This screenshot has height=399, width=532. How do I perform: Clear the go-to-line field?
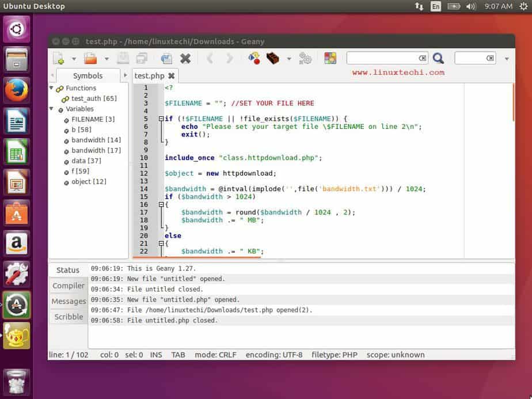490,58
